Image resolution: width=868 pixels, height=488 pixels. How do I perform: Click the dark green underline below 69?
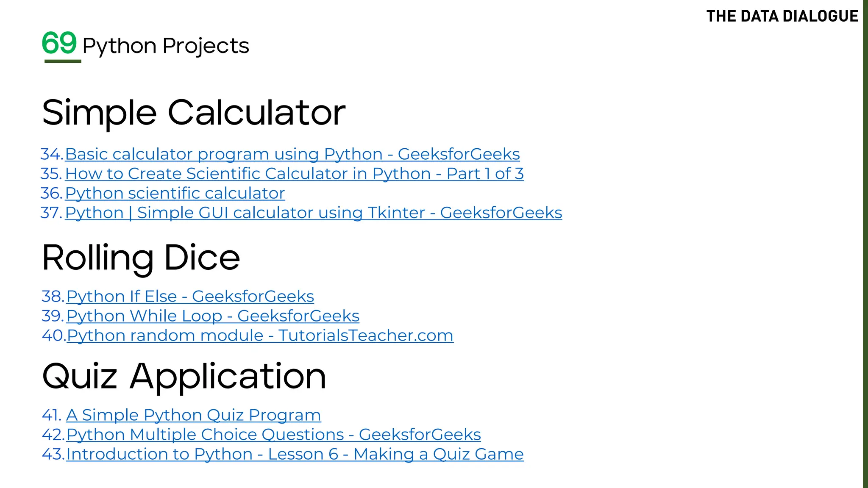click(63, 61)
